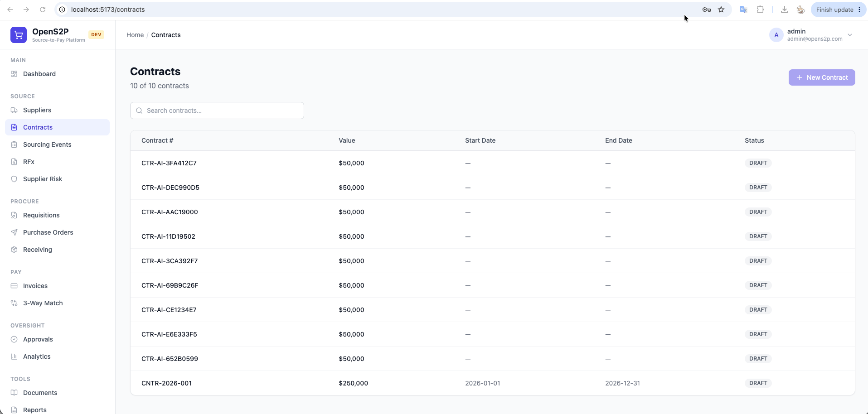Click the Finish update button

tap(839, 10)
